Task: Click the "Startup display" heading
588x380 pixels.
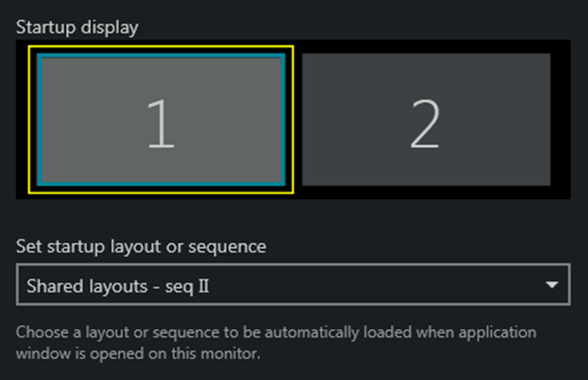Action: [x=77, y=26]
